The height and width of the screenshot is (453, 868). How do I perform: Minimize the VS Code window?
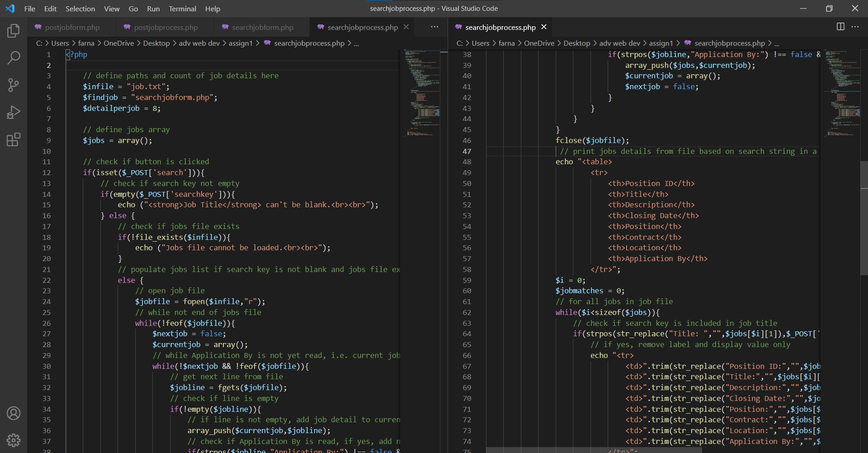[803, 8]
